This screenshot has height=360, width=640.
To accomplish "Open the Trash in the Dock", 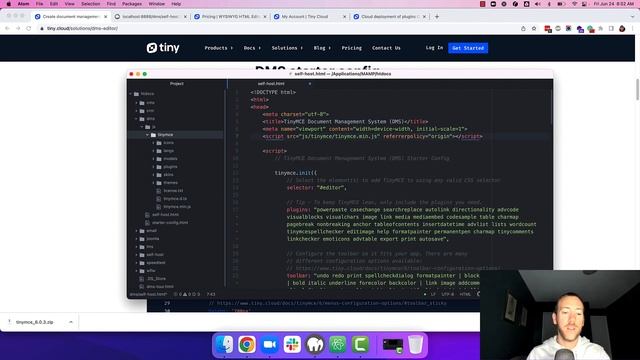I will click(x=416, y=344).
